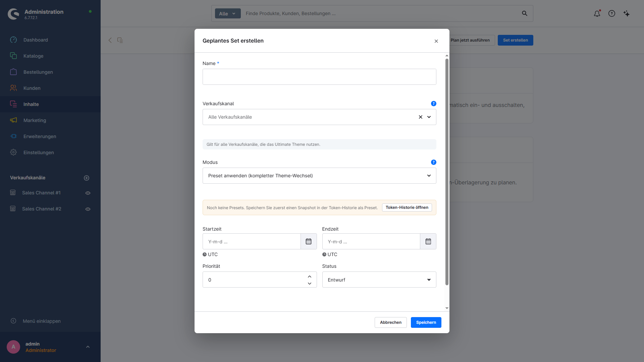Click the Startzeit date input field
Image resolution: width=644 pixels, height=362 pixels.
coord(252,241)
